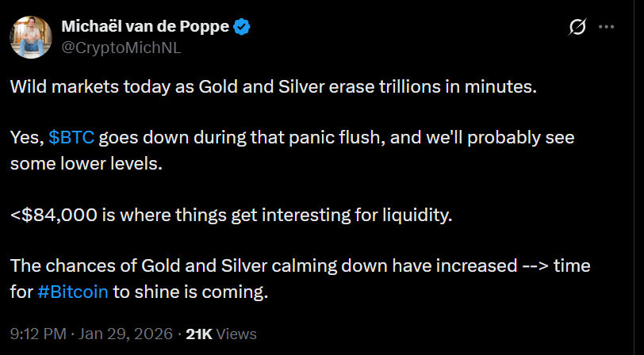Open the three-dot more options menu

tap(607, 27)
